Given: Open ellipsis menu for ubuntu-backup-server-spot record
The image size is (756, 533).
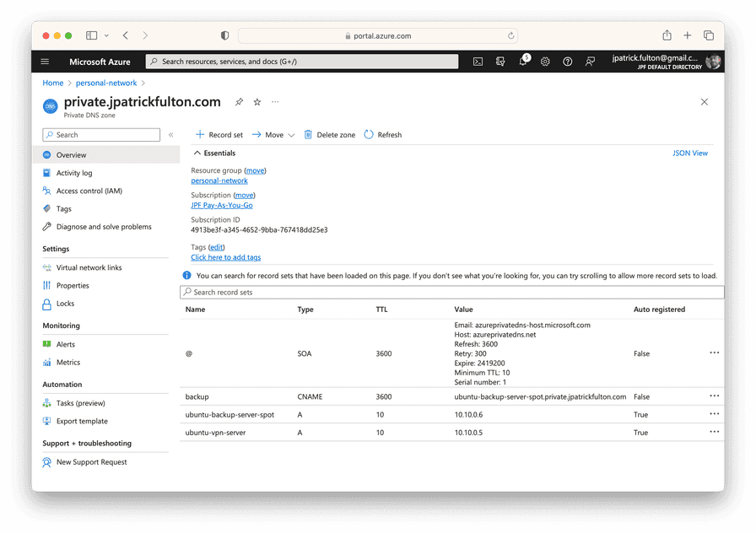Looking at the screenshot, I should click(714, 413).
